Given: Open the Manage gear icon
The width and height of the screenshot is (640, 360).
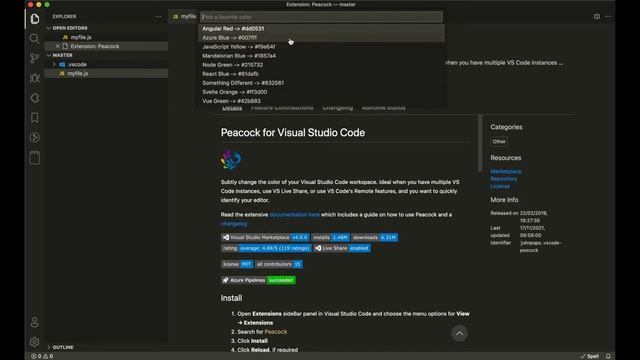Looking at the screenshot, I should [35, 342].
